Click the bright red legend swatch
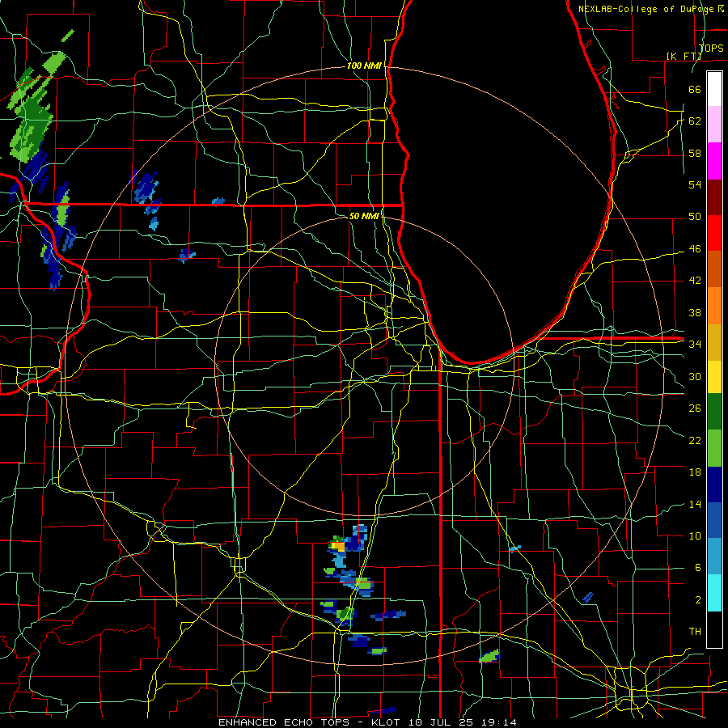Image resolution: width=728 pixels, height=728 pixels. (x=714, y=233)
